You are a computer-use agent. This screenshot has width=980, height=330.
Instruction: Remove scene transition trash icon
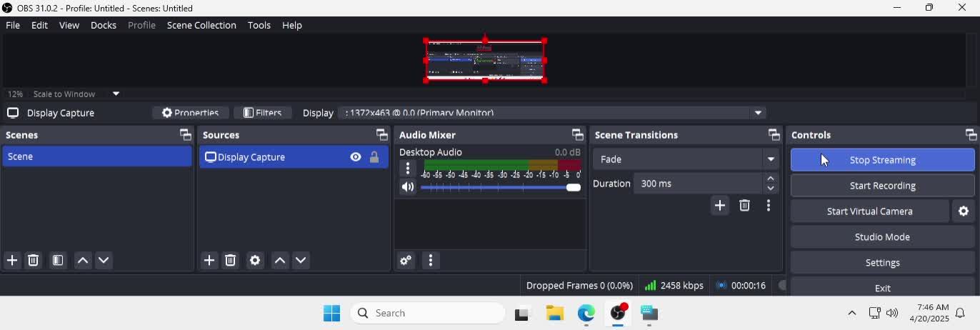point(744,206)
